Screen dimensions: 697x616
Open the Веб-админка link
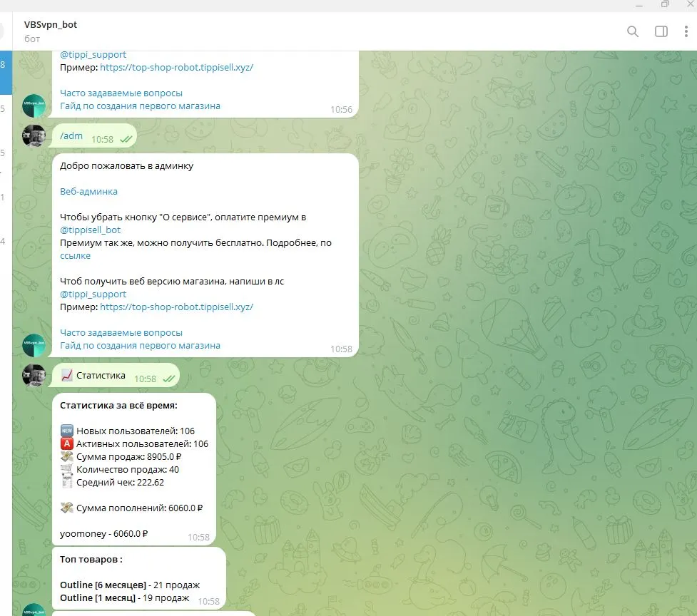click(88, 191)
